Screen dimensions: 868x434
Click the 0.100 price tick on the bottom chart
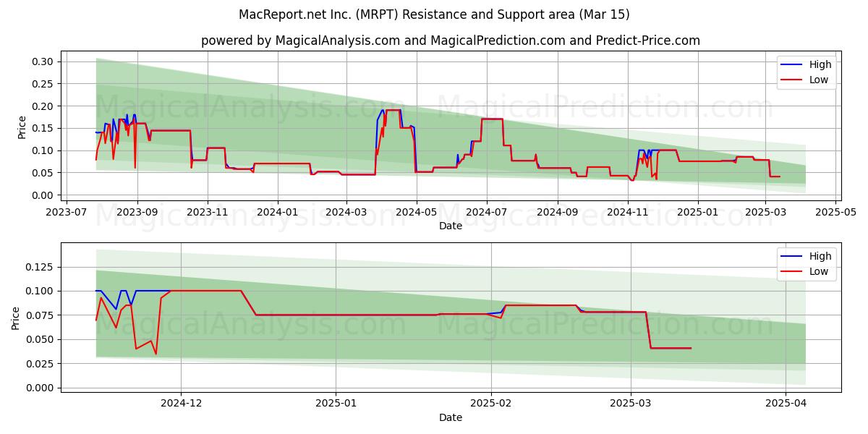[x=41, y=291]
